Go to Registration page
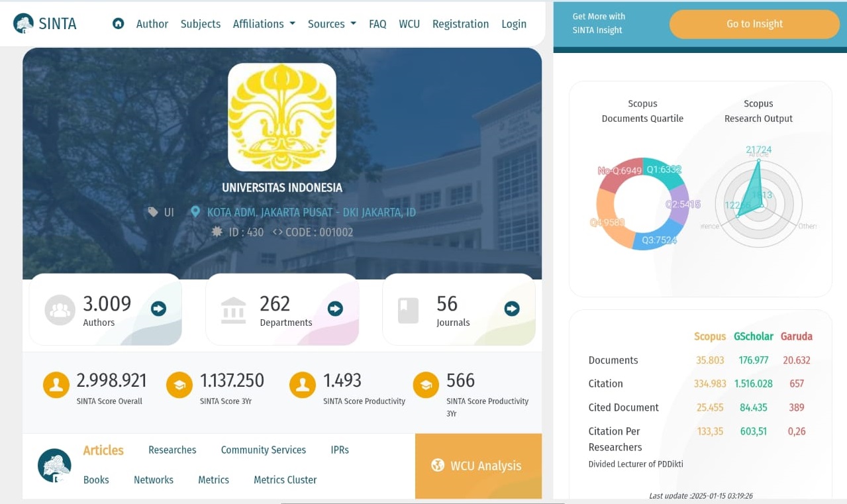The width and height of the screenshot is (847, 504). 460,24
